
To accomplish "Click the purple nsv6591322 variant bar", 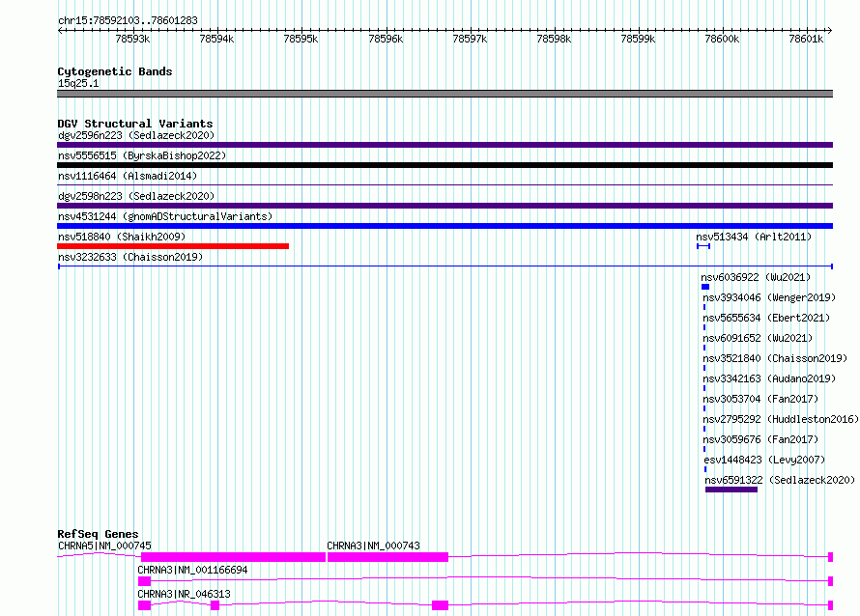I will [x=731, y=490].
